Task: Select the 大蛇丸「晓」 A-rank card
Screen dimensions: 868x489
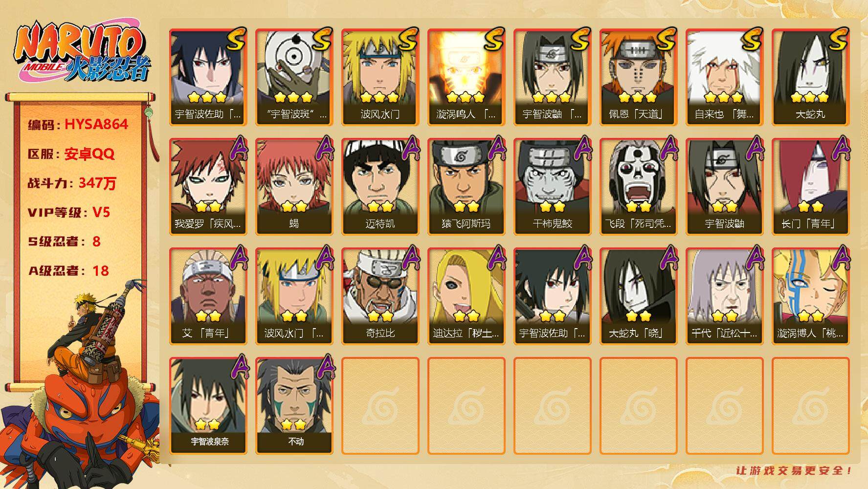Action: pyautogui.click(x=638, y=296)
